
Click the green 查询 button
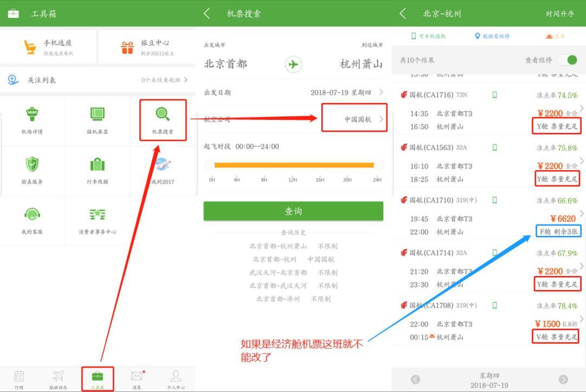[294, 211]
